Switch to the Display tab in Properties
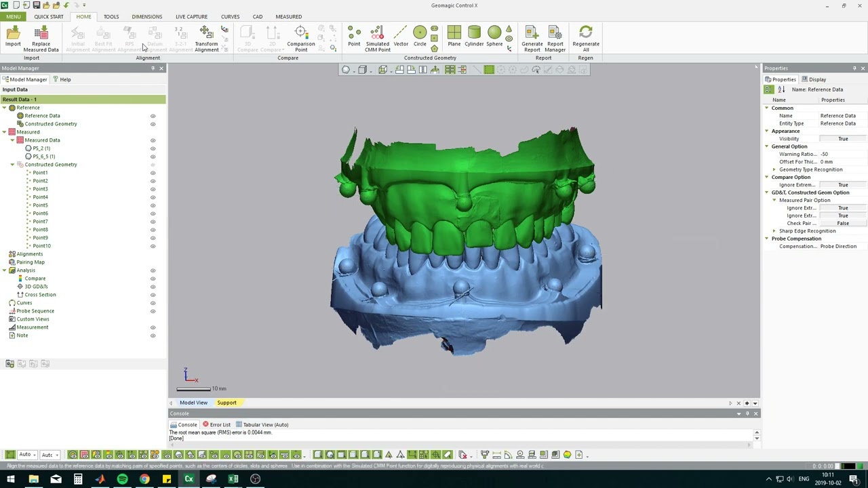868x488 pixels. [814, 79]
